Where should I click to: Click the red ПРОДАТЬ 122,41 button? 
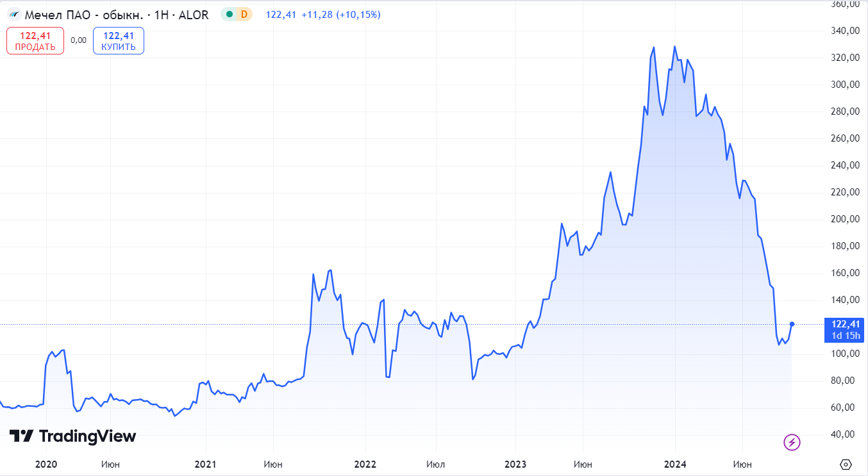[35, 41]
